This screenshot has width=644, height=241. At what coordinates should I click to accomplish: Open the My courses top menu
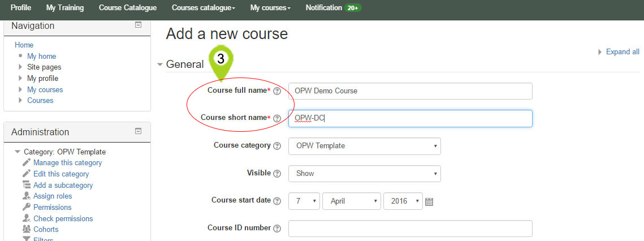[270, 8]
